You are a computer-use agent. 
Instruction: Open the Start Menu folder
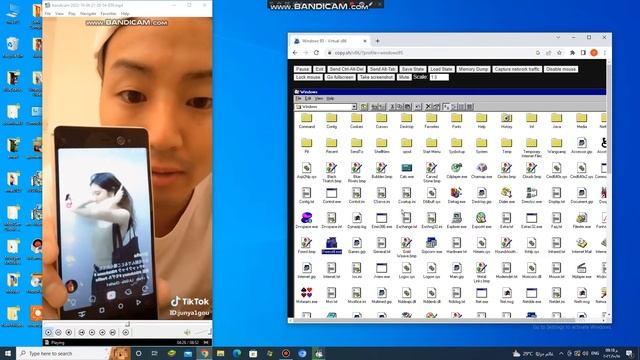pyautogui.click(x=431, y=145)
